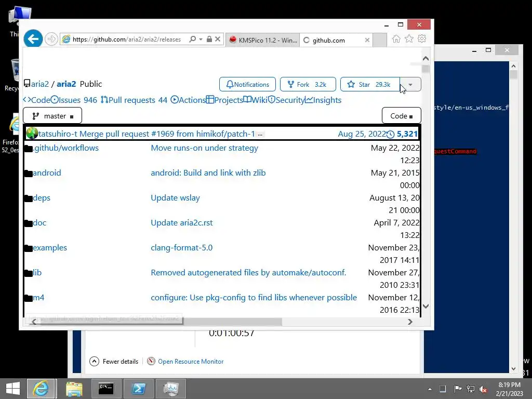Open m4 folder
The height and width of the screenshot is (399, 532).
(x=38, y=298)
